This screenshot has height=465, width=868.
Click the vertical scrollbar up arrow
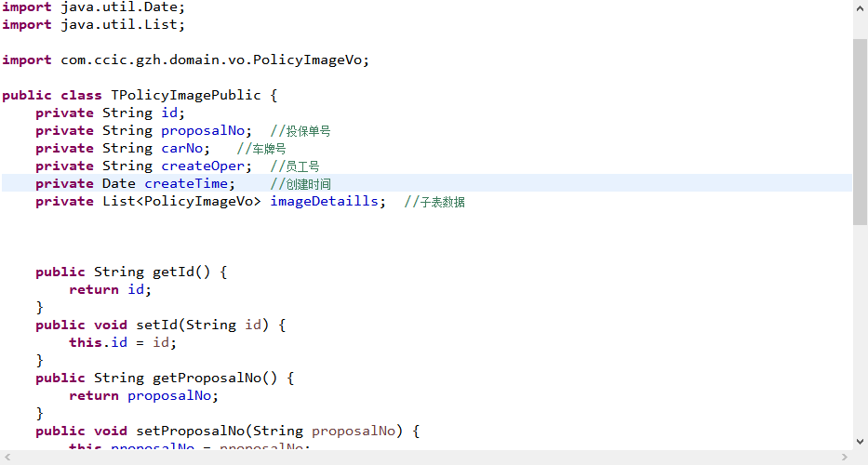coord(860,8)
